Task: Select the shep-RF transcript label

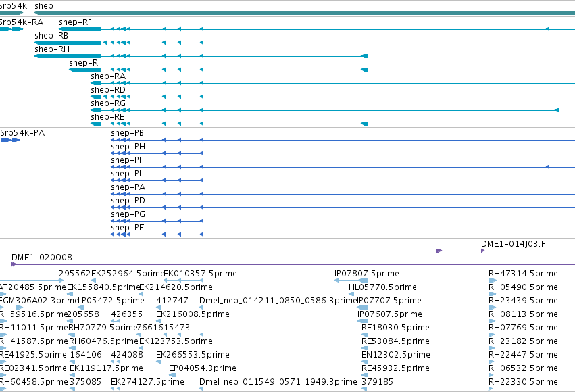Action: click(x=75, y=22)
